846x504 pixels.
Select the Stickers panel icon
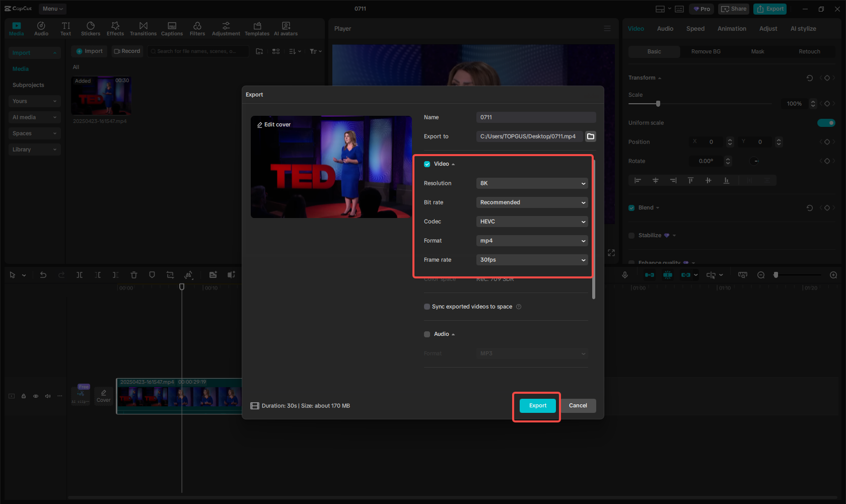pos(91,28)
